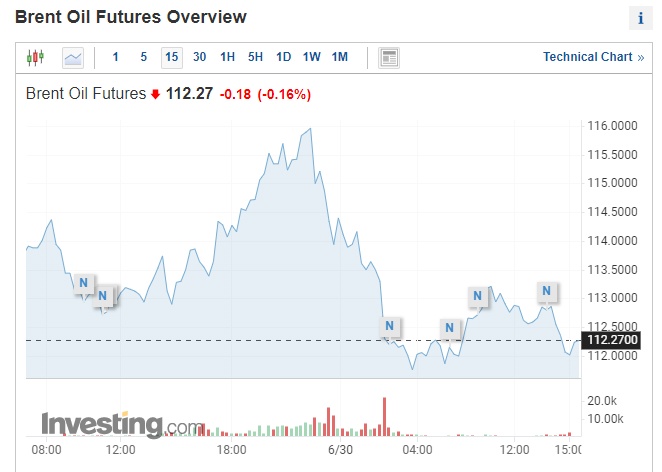Click the leftmost N news marker

[84, 283]
